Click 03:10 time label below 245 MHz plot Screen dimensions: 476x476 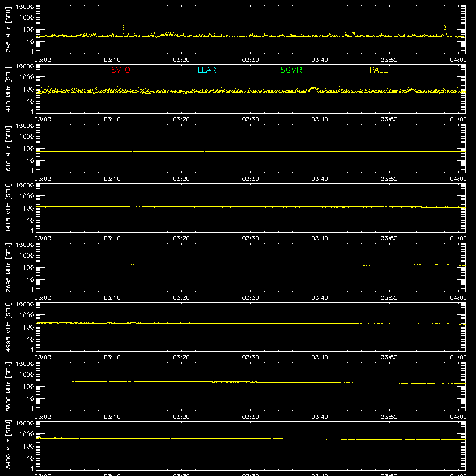(112, 60)
